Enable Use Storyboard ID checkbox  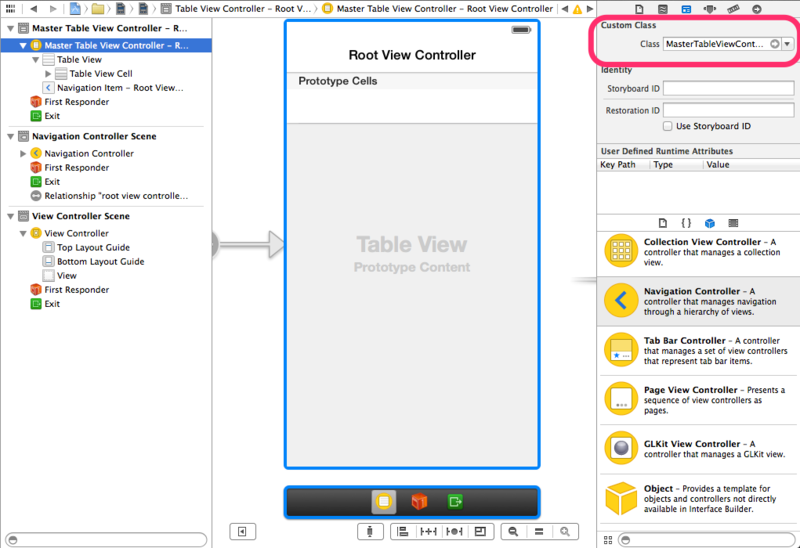667,126
